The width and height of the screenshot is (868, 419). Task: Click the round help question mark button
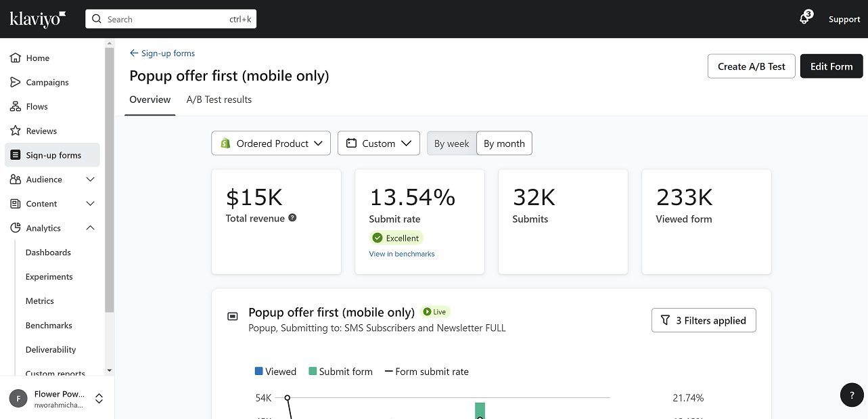click(851, 395)
